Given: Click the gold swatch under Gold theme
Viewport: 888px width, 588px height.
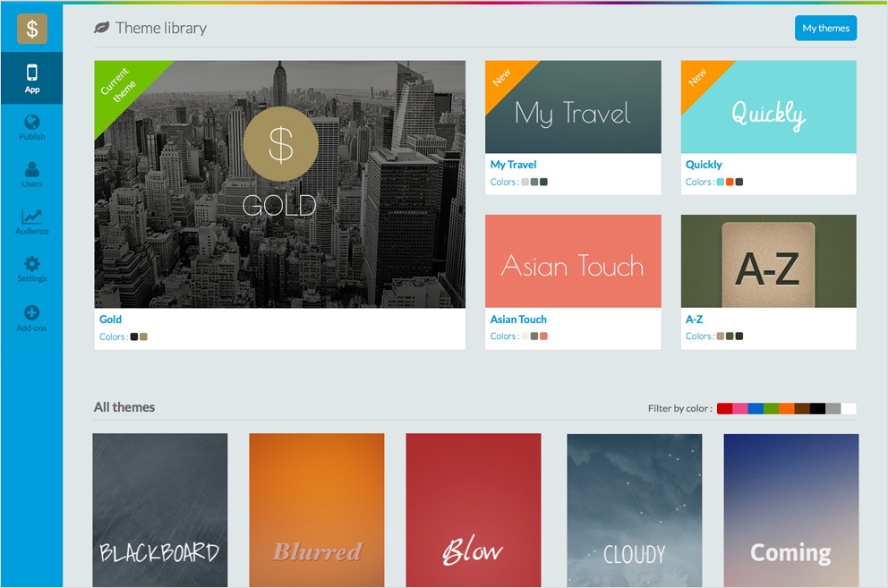Looking at the screenshot, I should pos(143,337).
